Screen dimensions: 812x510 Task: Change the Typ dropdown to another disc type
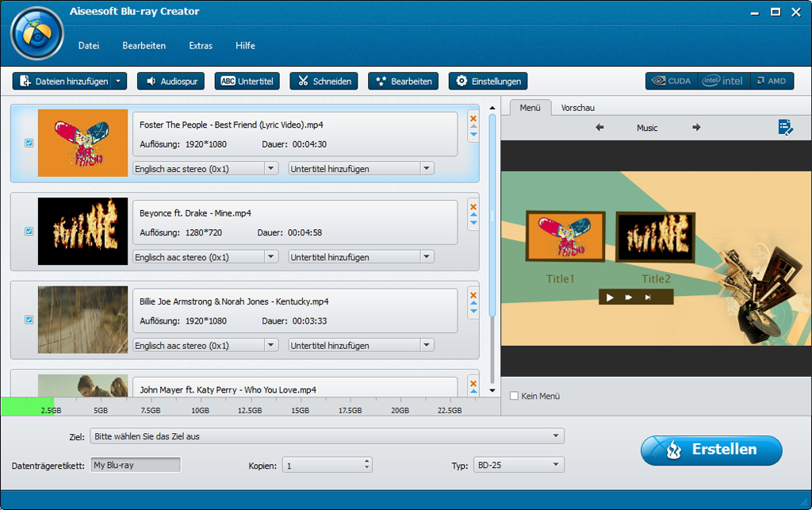click(519, 465)
